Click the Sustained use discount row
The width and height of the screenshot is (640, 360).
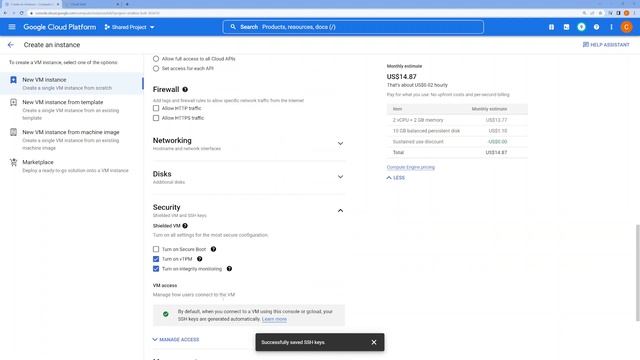[457, 142]
